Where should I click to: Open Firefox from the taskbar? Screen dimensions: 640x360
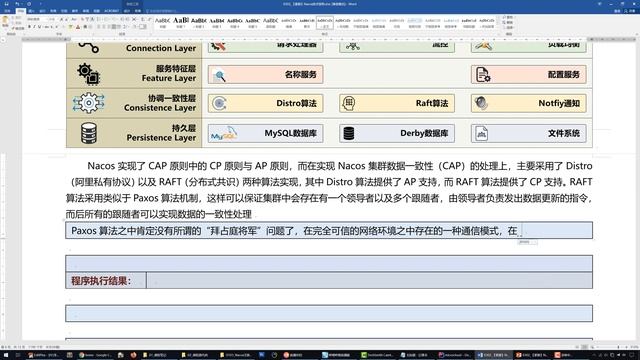[x=133, y=355]
